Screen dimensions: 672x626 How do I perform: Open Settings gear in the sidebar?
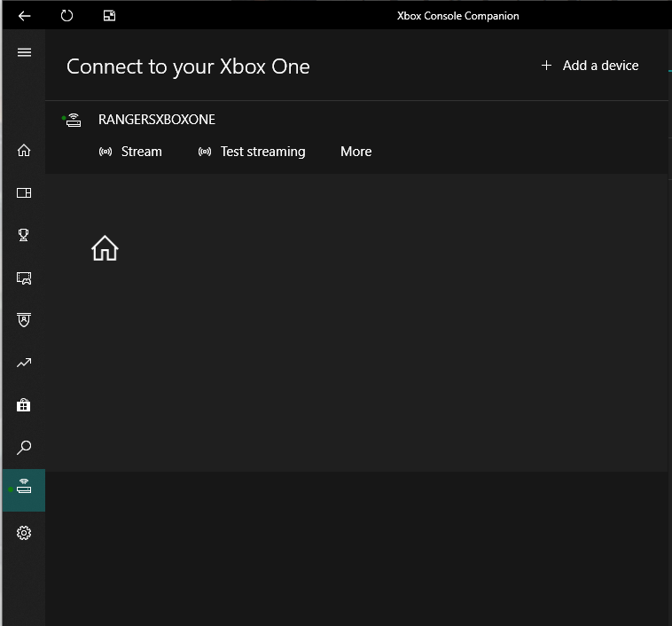(x=24, y=533)
